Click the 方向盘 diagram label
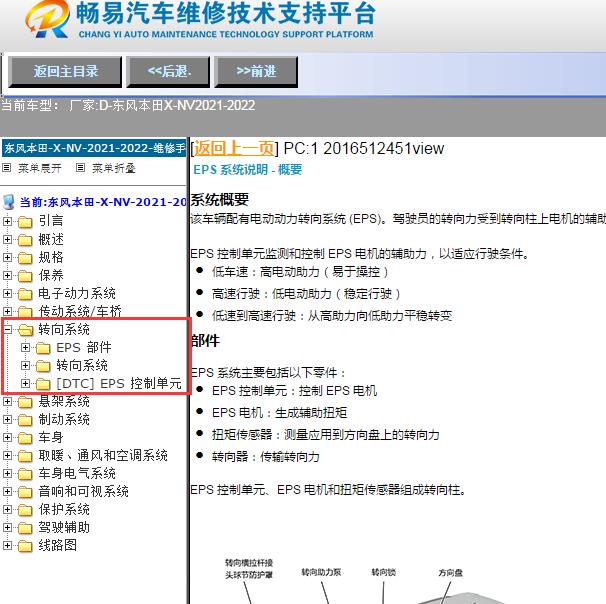 click(450, 572)
